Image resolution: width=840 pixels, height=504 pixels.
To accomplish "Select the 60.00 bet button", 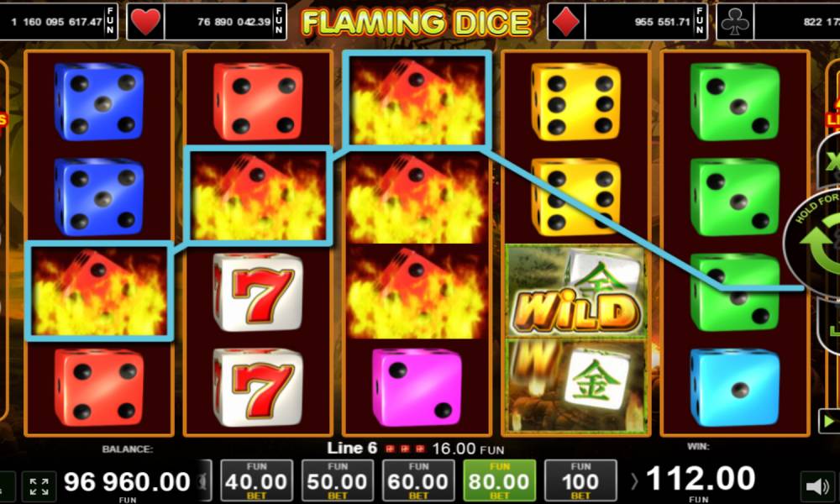I will 418,480.
